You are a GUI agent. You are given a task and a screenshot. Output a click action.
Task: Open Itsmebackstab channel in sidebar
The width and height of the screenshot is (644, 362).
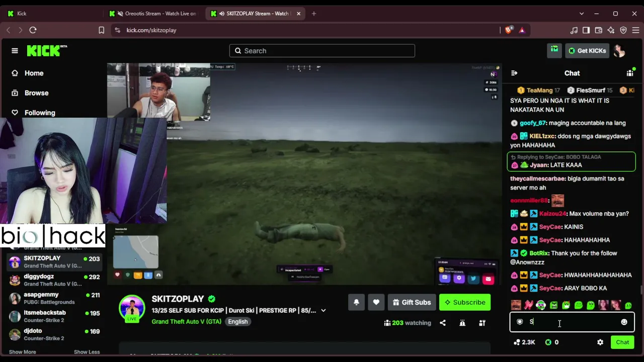(x=54, y=316)
